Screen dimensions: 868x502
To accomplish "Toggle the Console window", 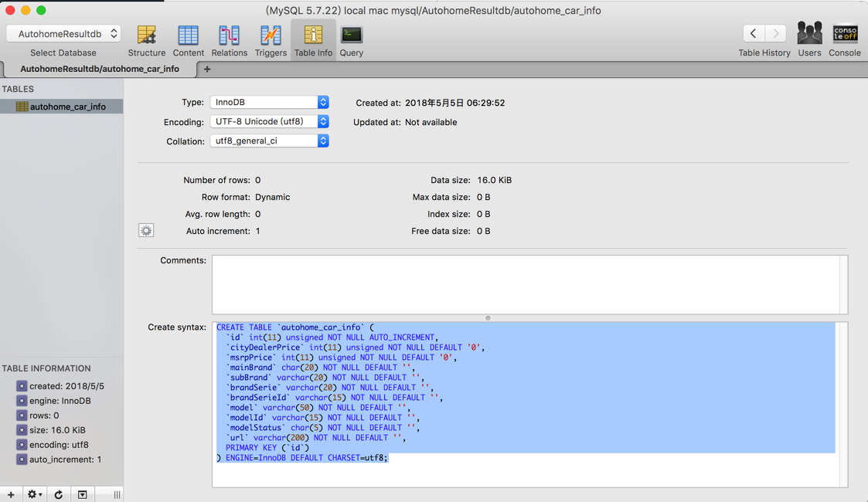I will point(845,40).
